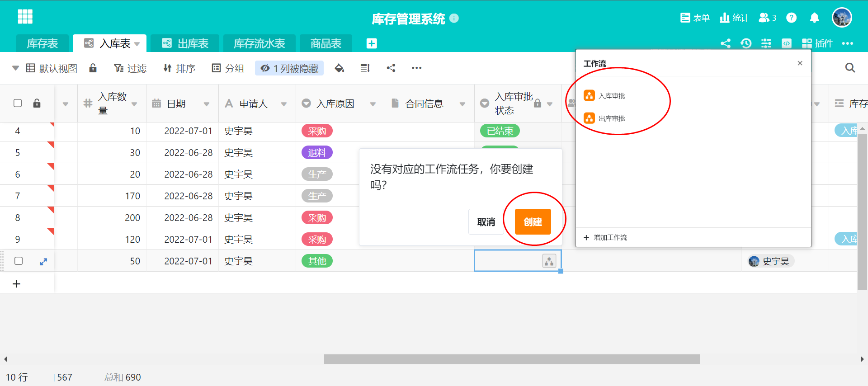
Task: Click the right scroll arrow at bottom
Action: 862,359
